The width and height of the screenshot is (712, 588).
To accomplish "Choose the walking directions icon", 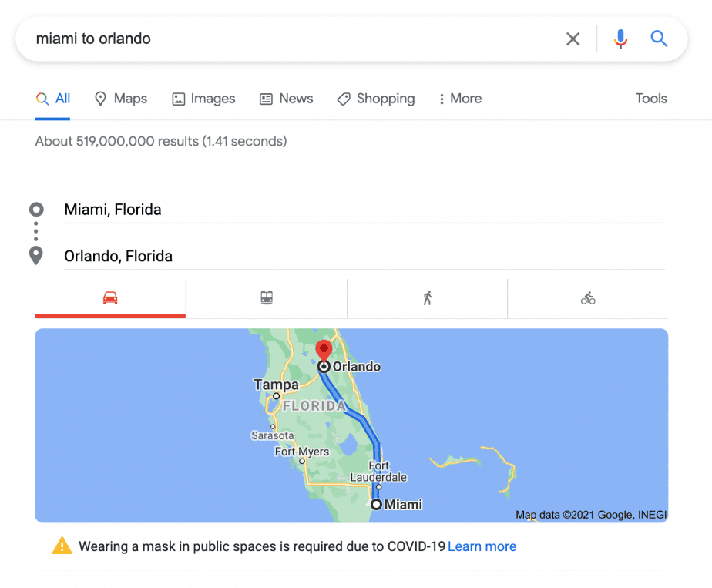I will pos(428,298).
